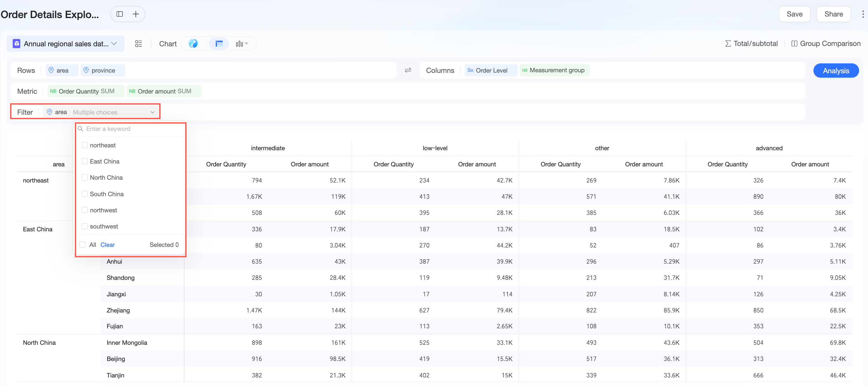Viewport: 868px width, 386px height.
Task: Select the smart chart recommendation icon
Action: (193, 43)
